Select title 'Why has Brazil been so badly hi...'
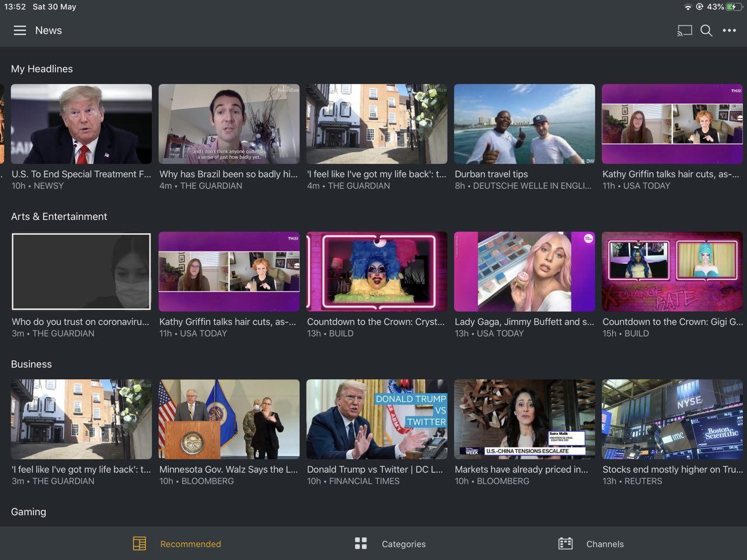The width and height of the screenshot is (747, 560). [229, 174]
